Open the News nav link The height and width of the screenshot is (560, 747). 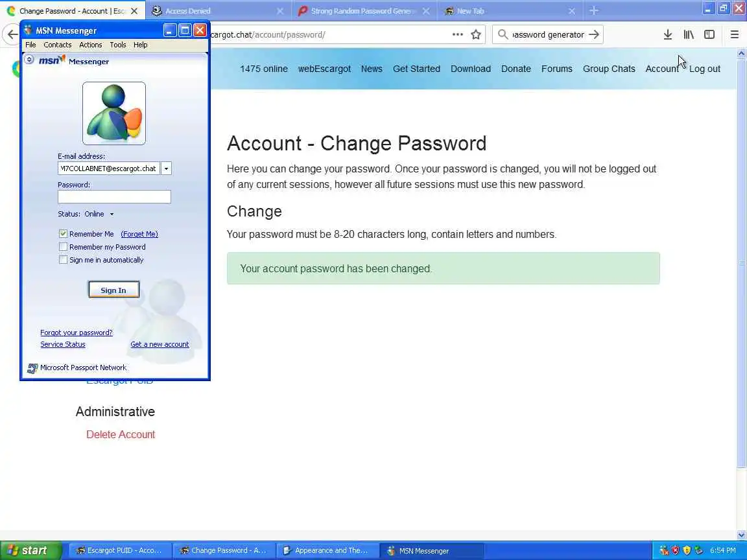click(x=372, y=69)
